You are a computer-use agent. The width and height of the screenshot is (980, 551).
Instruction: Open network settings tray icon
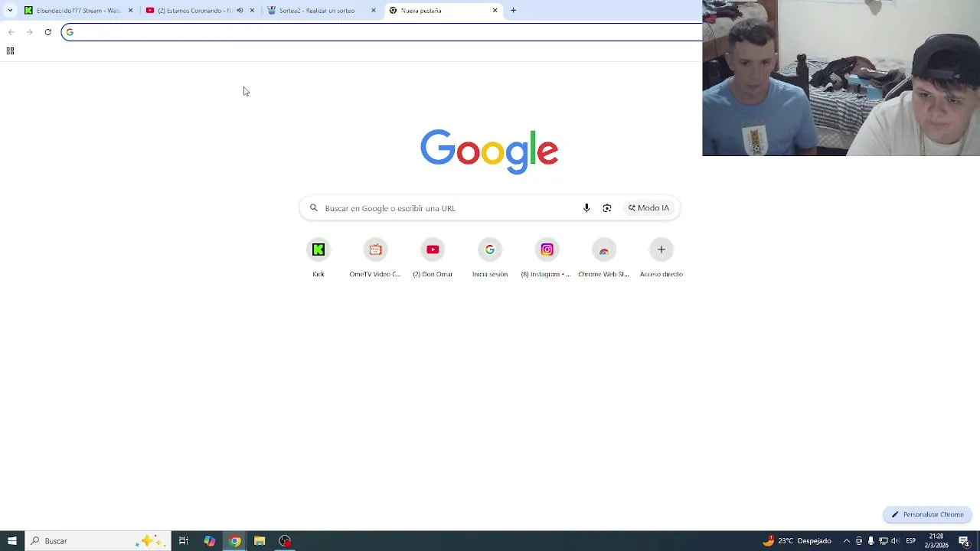tap(883, 541)
